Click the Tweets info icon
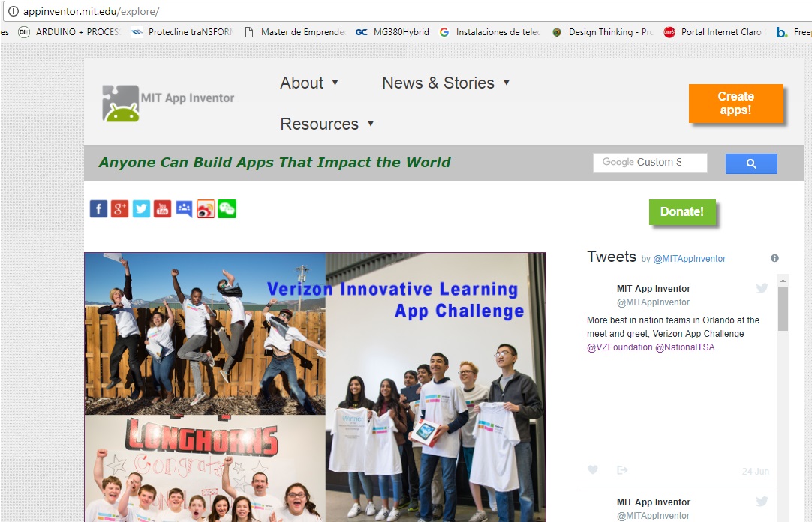 774,258
